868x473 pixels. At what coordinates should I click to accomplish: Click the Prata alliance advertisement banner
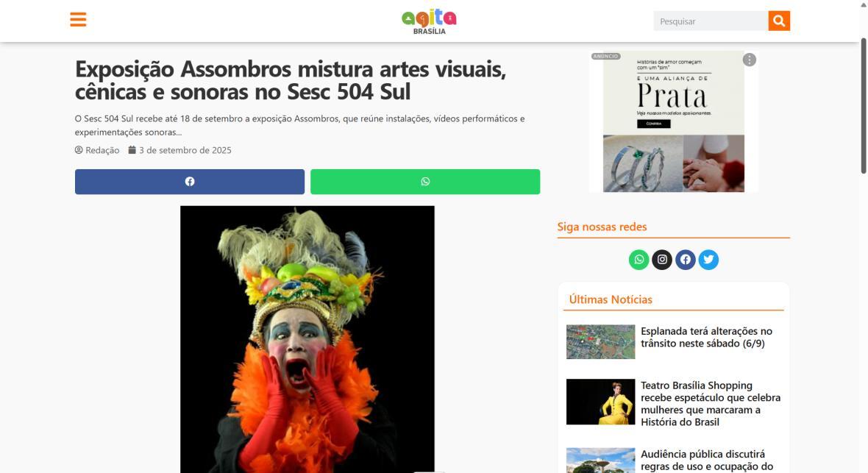pos(674,122)
